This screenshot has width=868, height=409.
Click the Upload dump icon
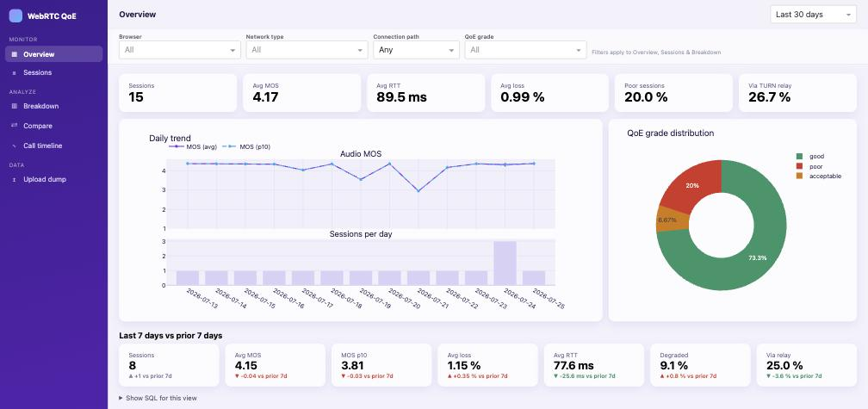[x=15, y=179]
